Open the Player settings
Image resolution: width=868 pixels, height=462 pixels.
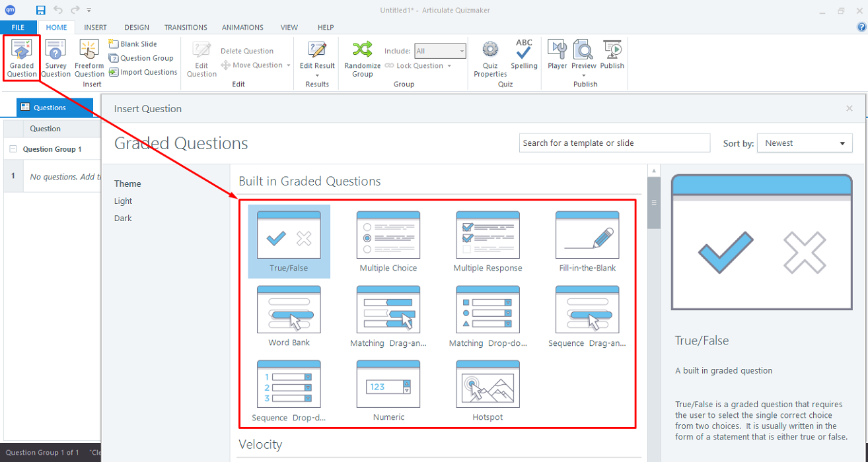(x=557, y=54)
